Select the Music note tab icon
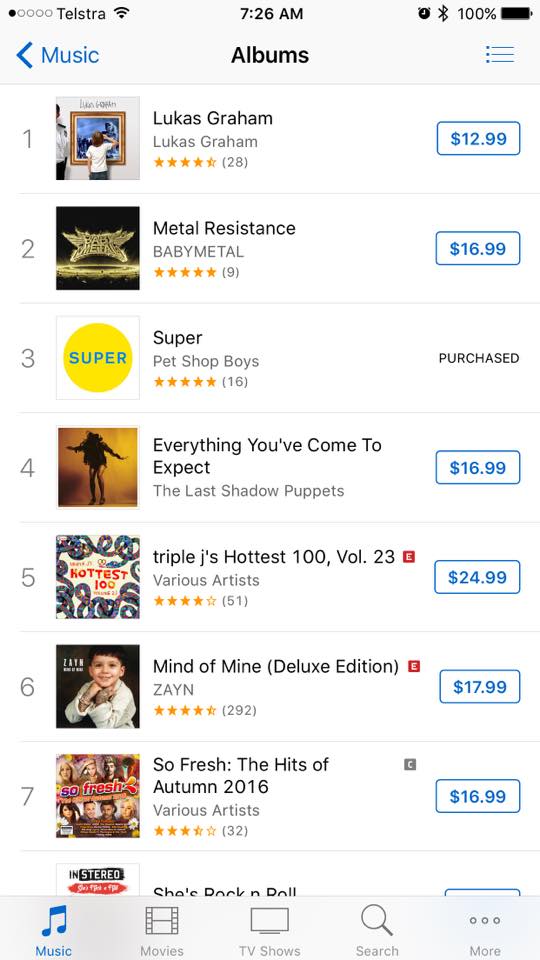Viewport: 540px width, 960px height. coord(54,921)
